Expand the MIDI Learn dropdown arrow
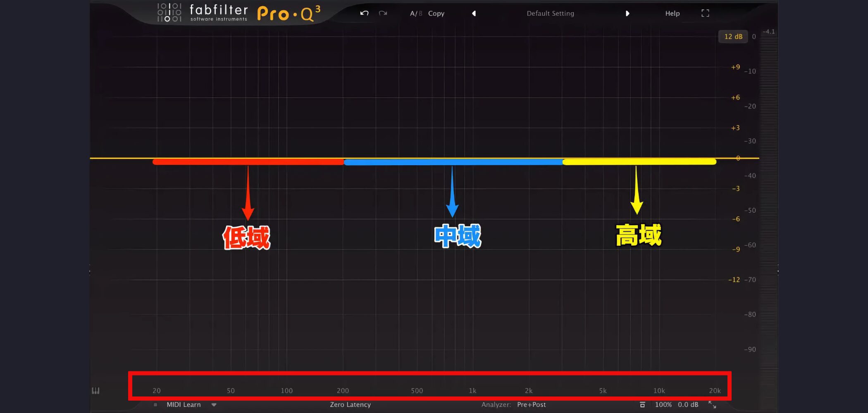 pyautogui.click(x=214, y=405)
